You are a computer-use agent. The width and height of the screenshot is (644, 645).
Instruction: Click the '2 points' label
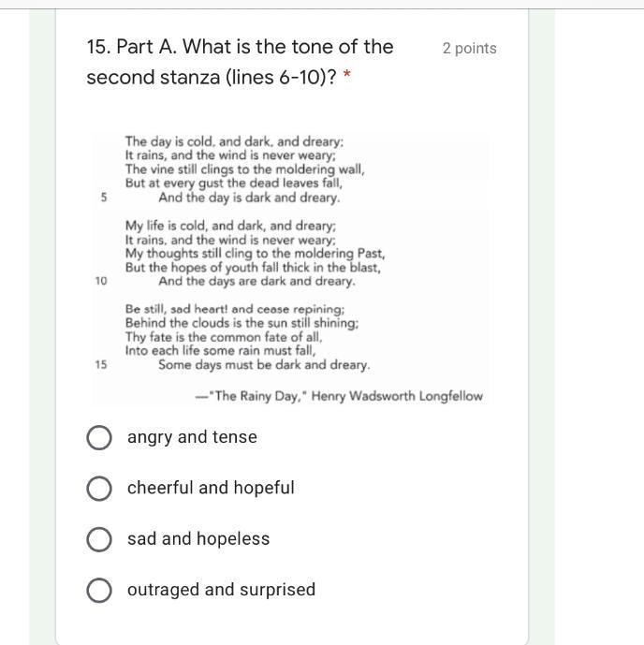click(469, 48)
